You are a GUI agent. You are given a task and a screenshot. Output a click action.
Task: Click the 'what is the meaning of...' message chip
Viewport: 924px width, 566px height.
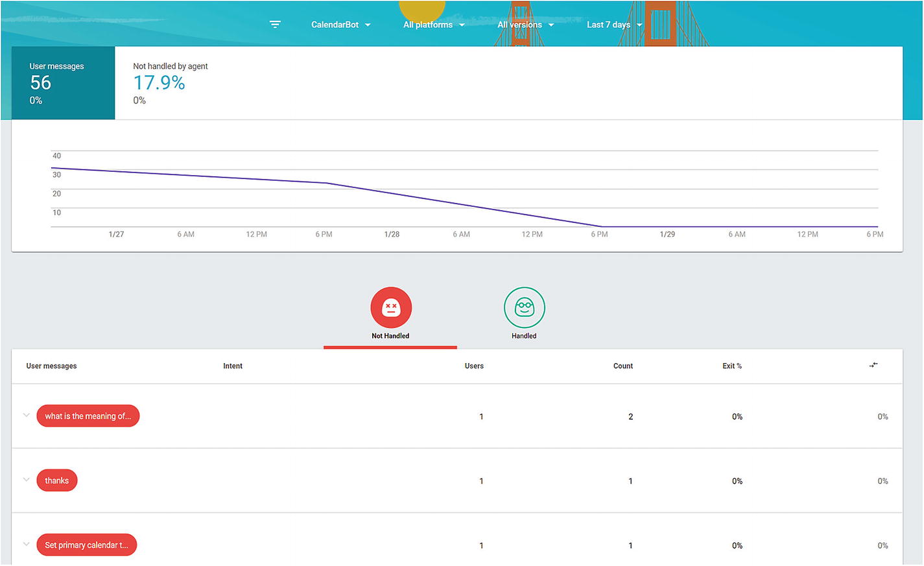pyautogui.click(x=88, y=416)
